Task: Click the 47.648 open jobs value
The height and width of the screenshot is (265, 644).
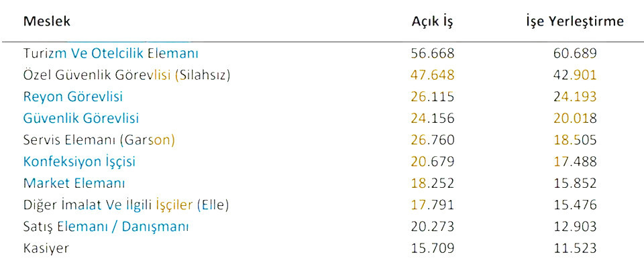Action: [x=433, y=75]
